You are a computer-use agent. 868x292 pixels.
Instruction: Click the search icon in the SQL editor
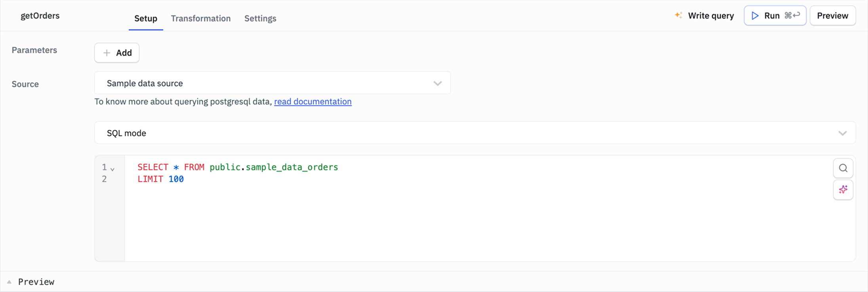coord(843,168)
